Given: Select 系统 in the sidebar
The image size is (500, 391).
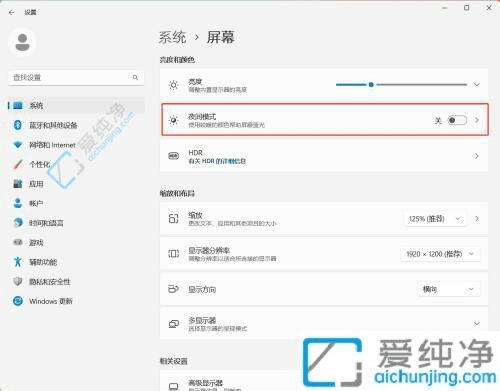Looking at the screenshot, I should click(76, 106).
